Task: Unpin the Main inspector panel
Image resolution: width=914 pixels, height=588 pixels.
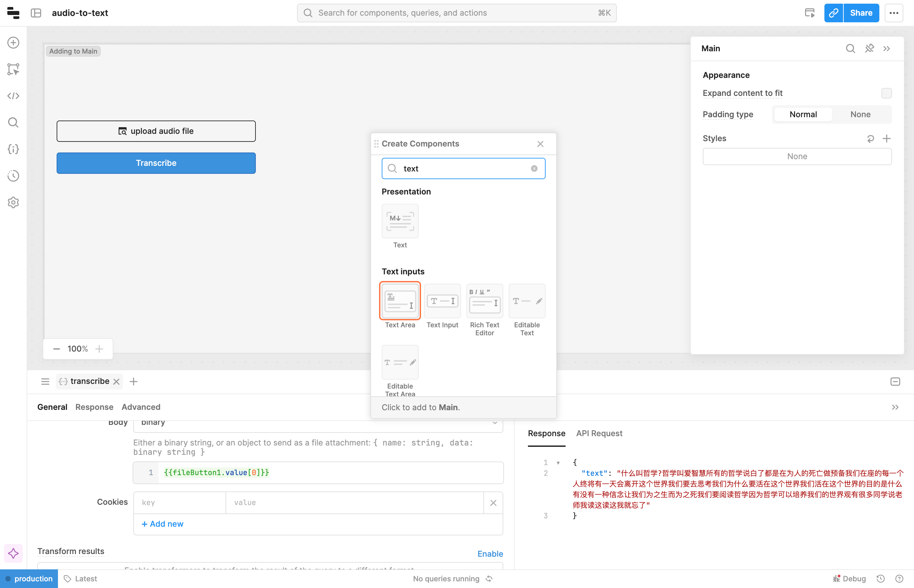Action: (x=869, y=49)
